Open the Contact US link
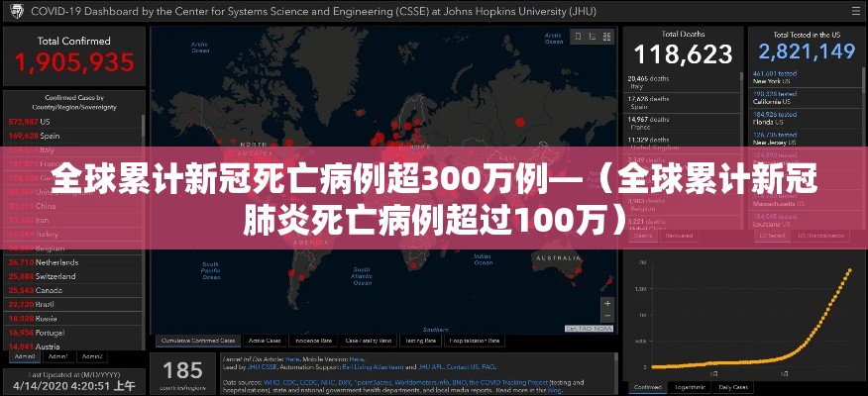Viewport: 868px width, 396px height. [463, 366]
